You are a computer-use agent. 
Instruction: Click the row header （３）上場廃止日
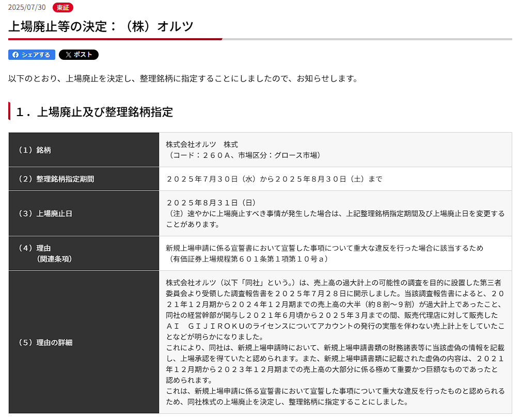(x=84, y=214)
